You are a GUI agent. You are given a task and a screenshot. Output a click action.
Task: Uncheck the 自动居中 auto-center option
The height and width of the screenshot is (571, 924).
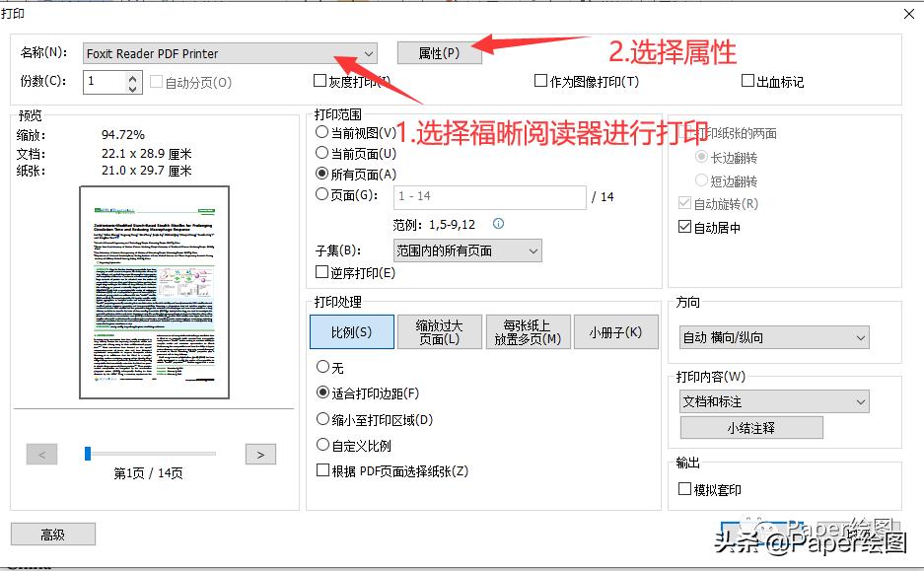(x=684, y=226)
